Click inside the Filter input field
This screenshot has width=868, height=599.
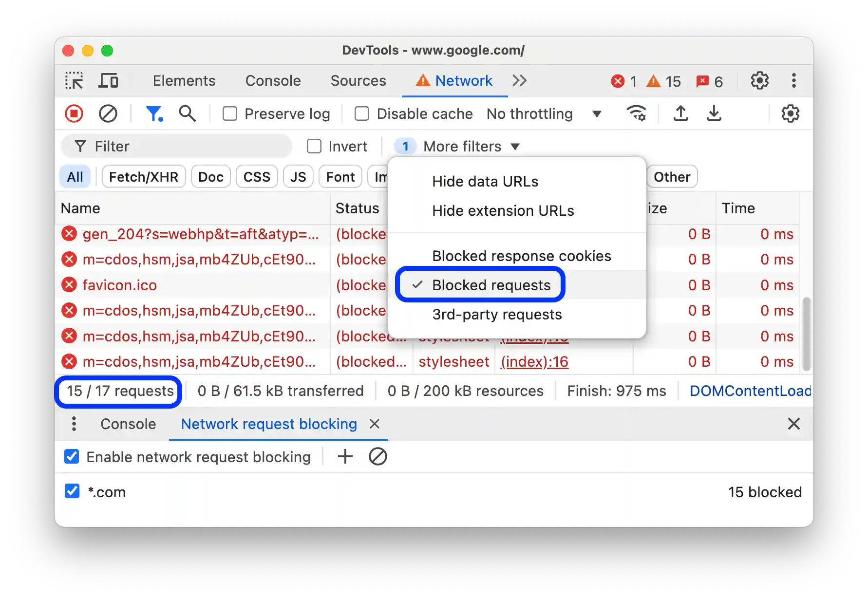(175, 146)
